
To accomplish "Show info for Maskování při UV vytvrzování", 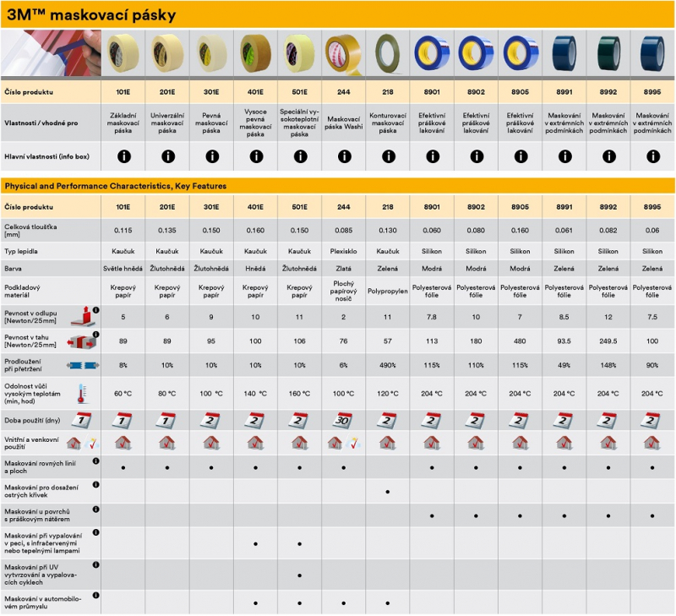I will [96, 564].
